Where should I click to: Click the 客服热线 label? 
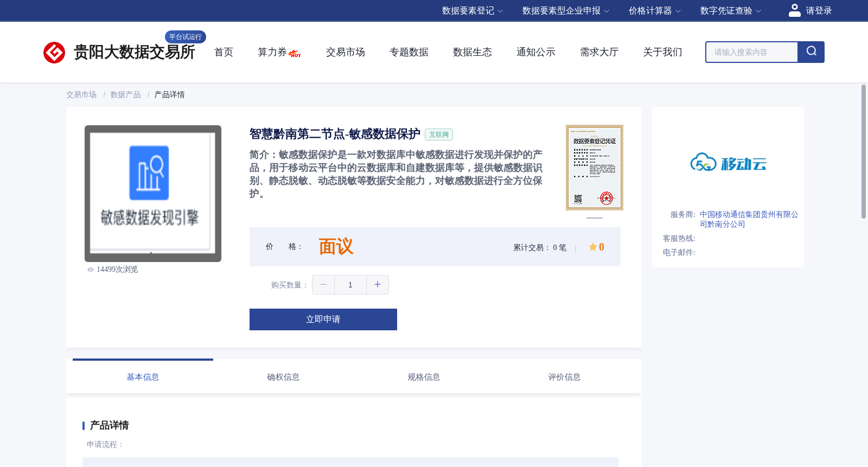pos(679,239)
